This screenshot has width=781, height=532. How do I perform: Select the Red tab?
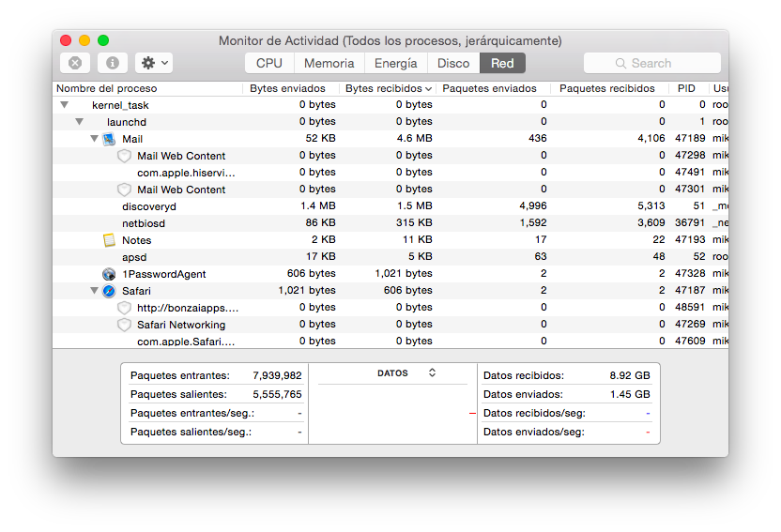pyautogui.click(x=502, y=63)
